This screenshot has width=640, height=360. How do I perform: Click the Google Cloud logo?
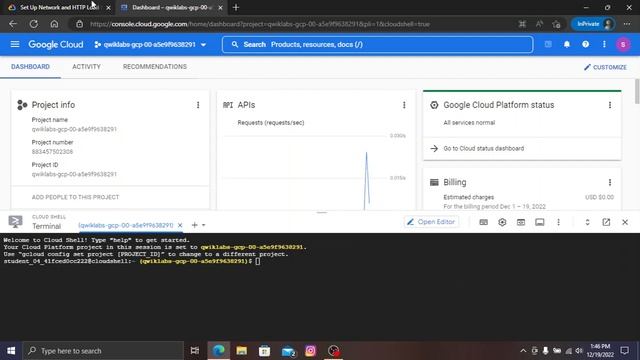56,44
